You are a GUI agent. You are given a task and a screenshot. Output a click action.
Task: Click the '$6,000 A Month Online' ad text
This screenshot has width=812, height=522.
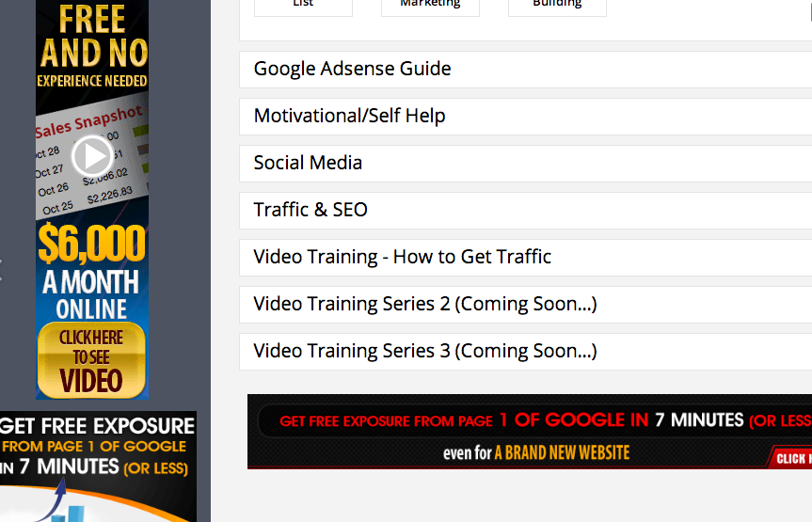pyautogui.click(x=91, y=272)
